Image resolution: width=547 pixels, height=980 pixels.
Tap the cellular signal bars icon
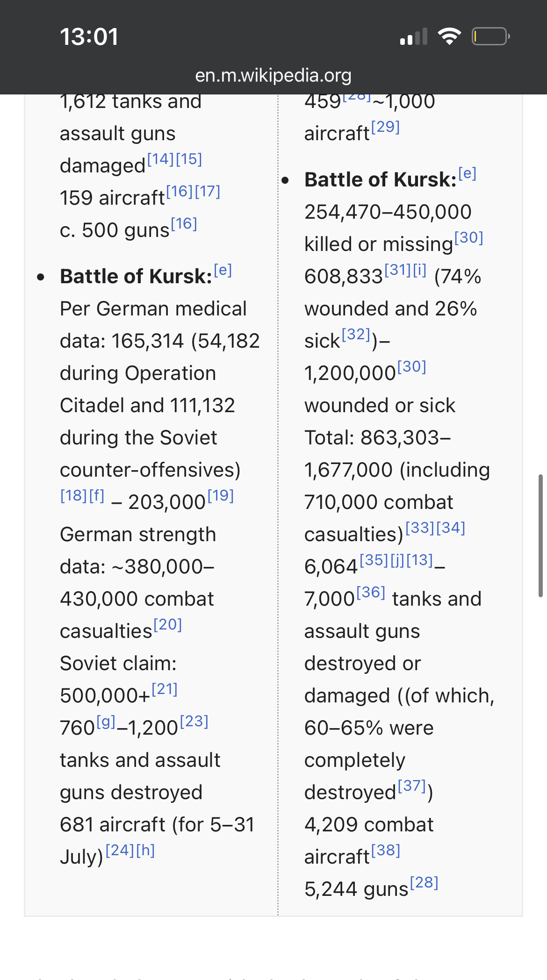coord(414,36)
